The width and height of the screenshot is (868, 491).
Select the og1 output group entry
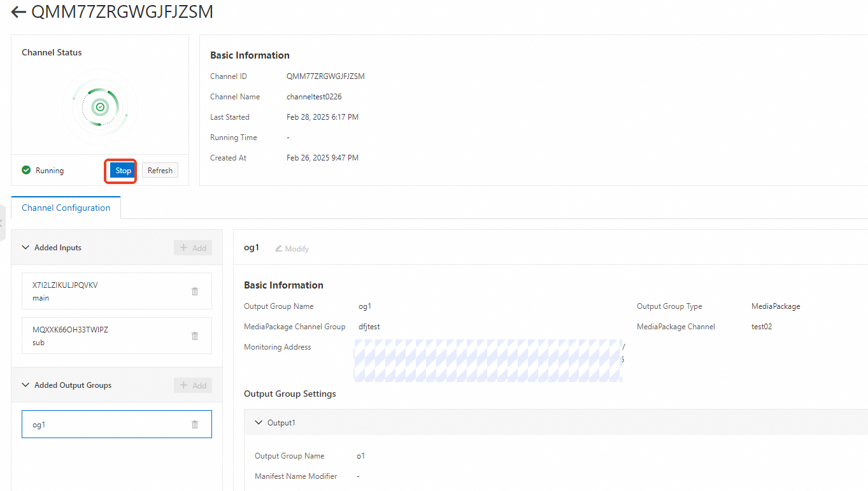117,424
